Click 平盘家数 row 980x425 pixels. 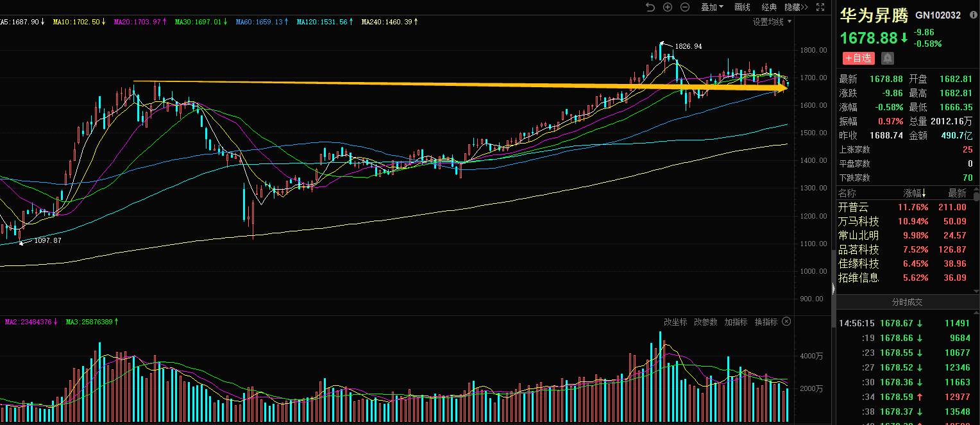[x=906, y=163]
